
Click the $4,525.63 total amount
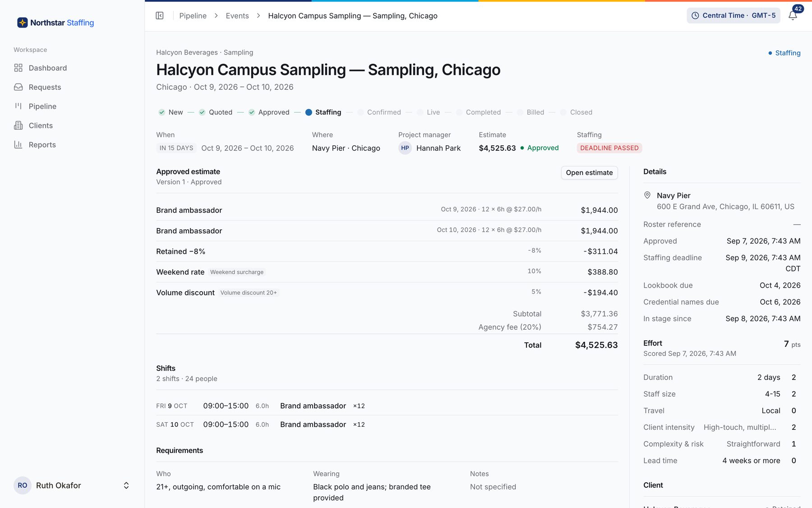tap(596, 345)
